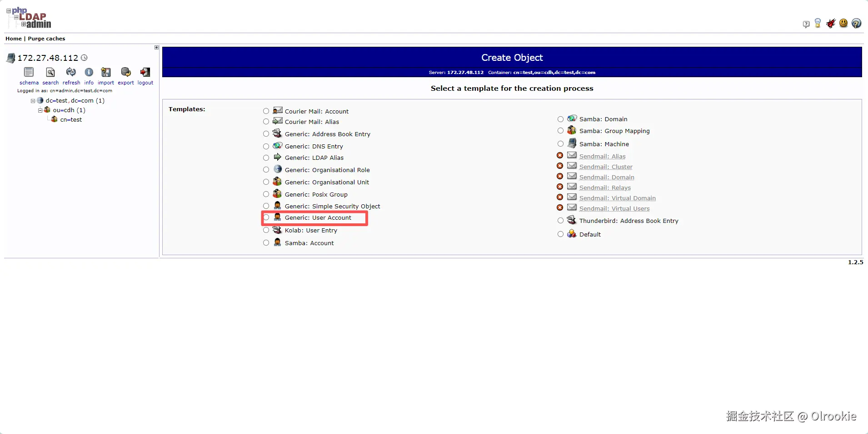Click the group icon beside ou=cdh
This screenshot has width=868, height=434.
47,110
